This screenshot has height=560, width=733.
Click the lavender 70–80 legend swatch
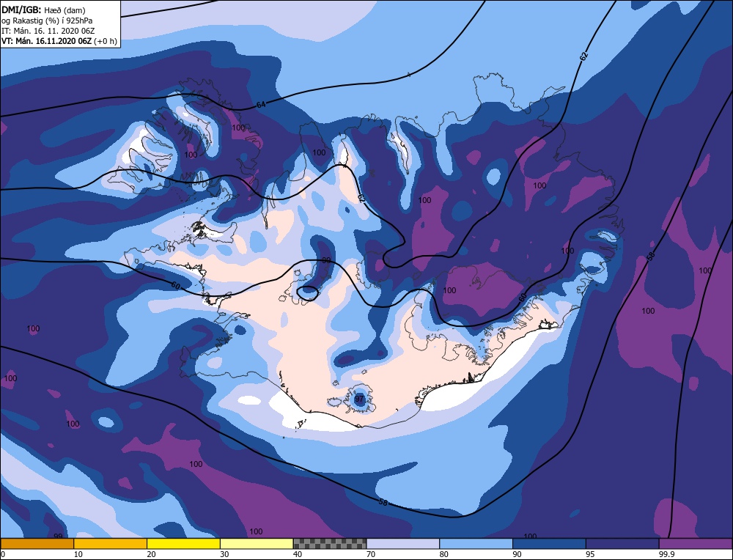(403, 544)
